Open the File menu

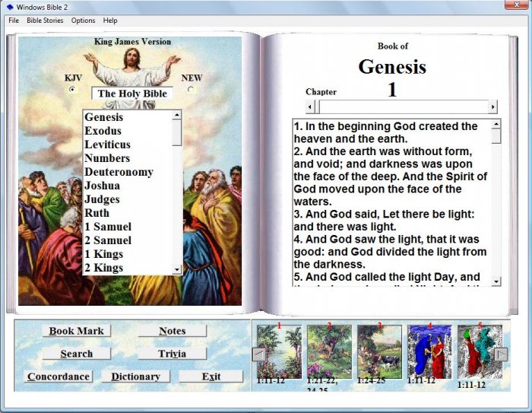14,21
